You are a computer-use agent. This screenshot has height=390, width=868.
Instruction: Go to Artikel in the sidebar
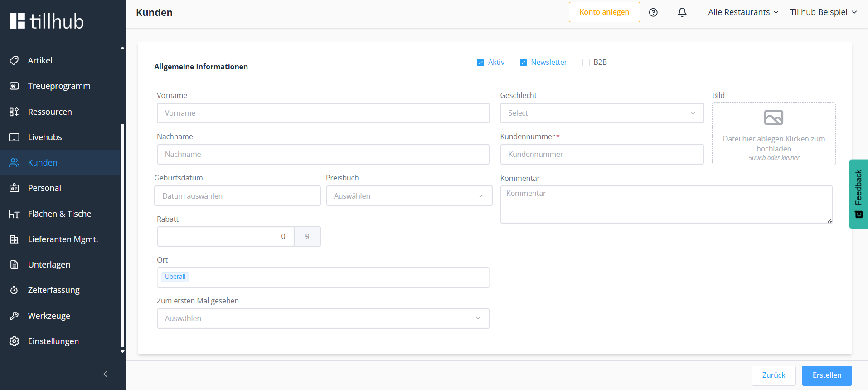[x=60, y=60]
